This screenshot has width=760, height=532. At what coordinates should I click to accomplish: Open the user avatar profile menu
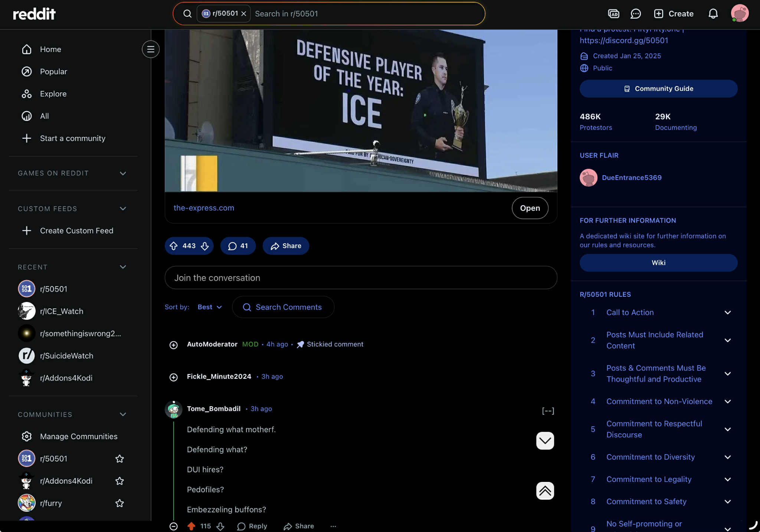739,14
